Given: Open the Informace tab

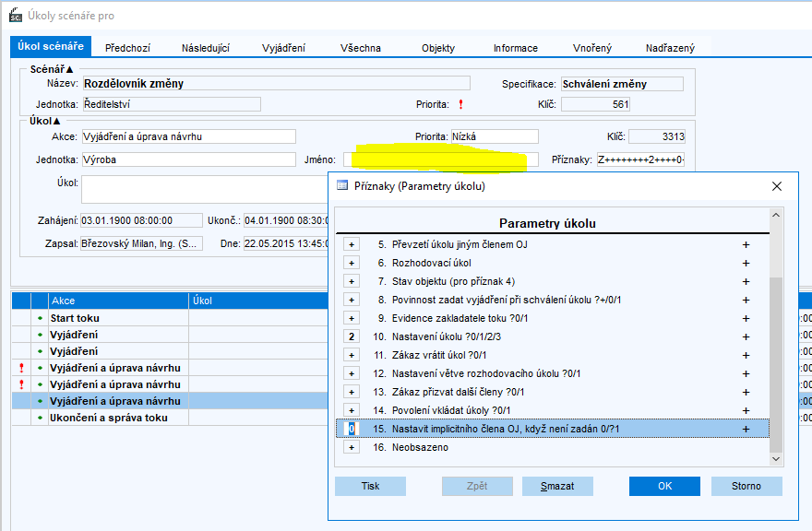Looking at the screenshot, I should pos(515,48).
